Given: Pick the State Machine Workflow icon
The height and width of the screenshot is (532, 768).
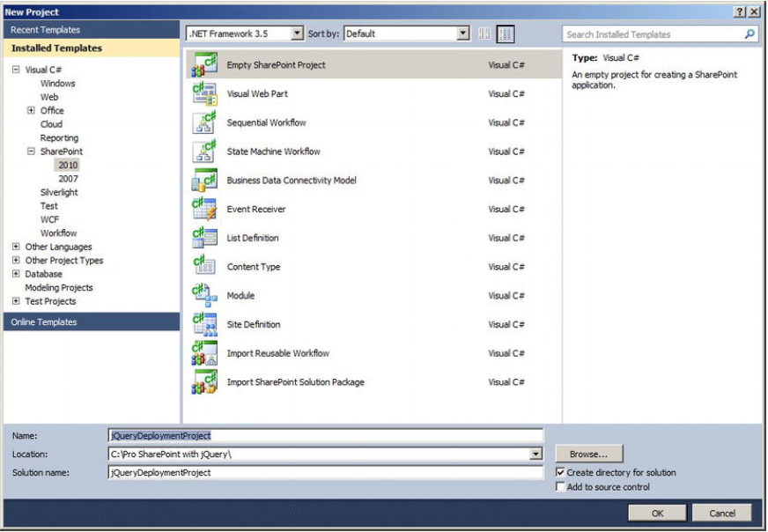Looking at the screenshot, I should 204,151.
